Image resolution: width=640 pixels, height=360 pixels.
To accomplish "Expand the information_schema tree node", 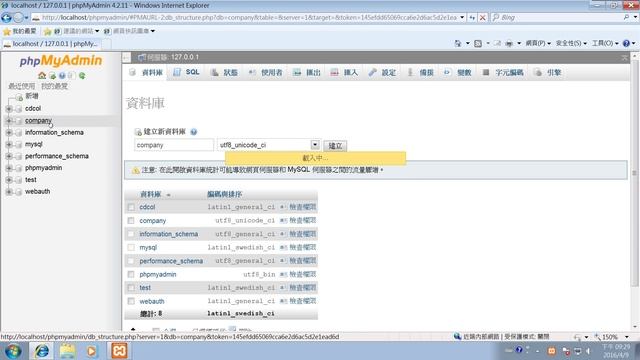I will 9,133.
